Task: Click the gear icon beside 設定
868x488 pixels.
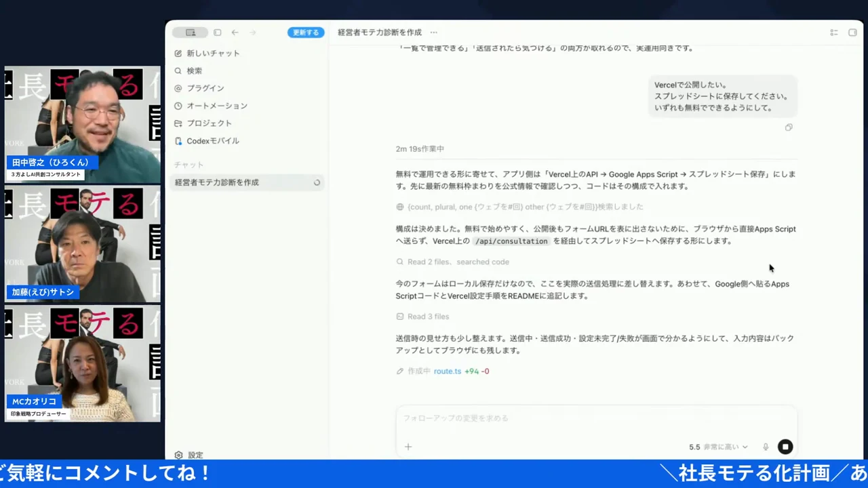Action: click(178, 455)
